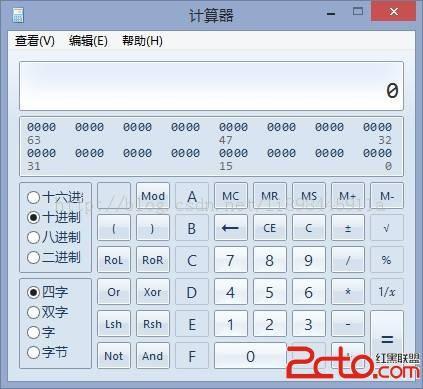Click the multiply * button
This screenshot has height=389, width=423.
[348, 292]
